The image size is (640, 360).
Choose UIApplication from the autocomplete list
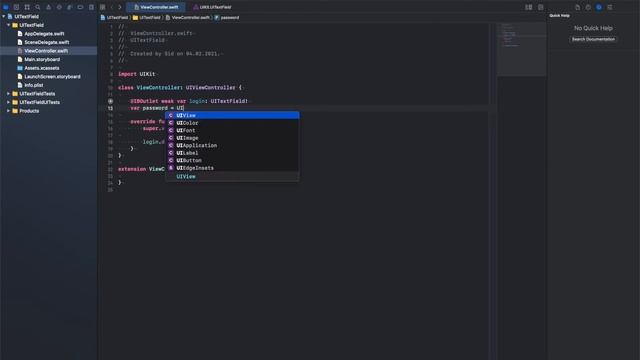(x=232, y=145)
